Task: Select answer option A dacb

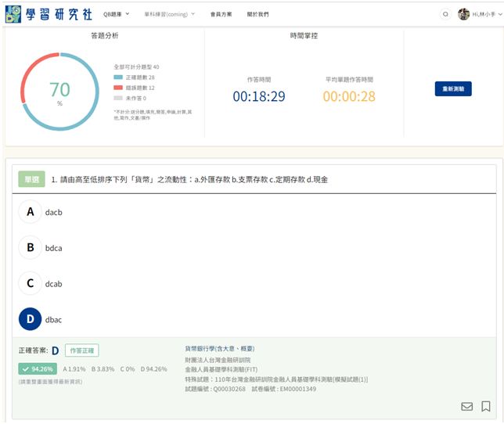Action: tap(30, 212)
